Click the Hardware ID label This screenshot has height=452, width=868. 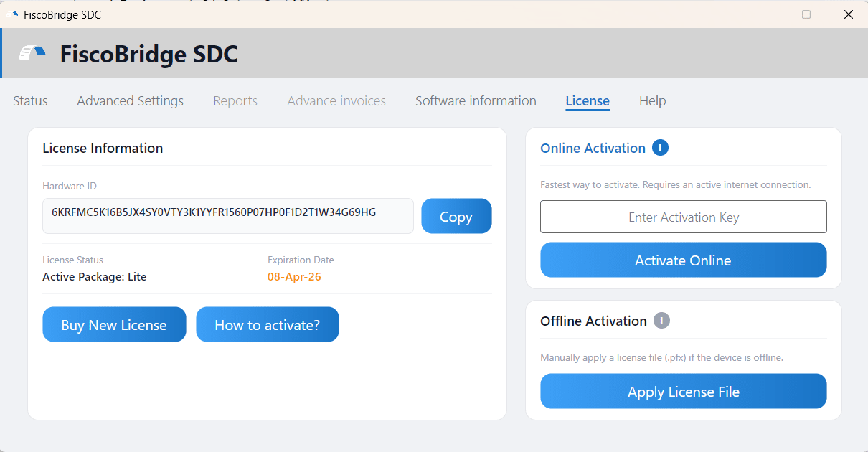[70, 186]
